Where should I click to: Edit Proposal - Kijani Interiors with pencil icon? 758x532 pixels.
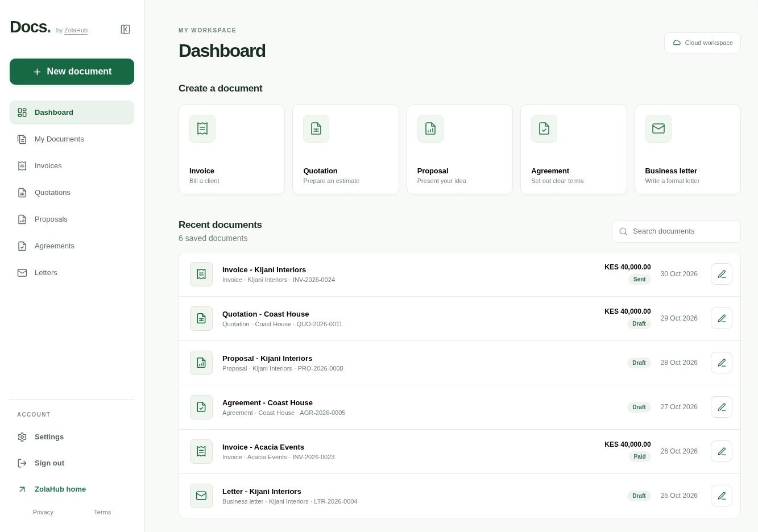coord(722,363)
